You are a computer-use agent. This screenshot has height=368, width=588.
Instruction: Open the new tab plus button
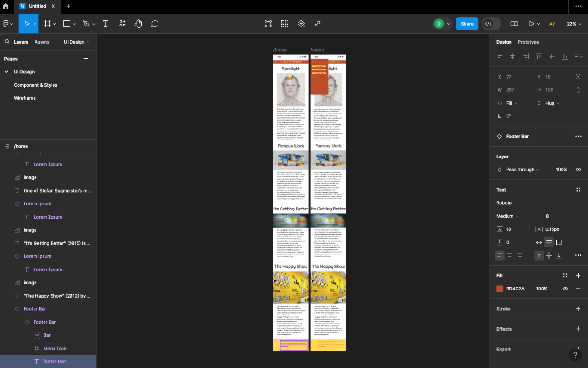pyautogui.click(x=69, y=6)
